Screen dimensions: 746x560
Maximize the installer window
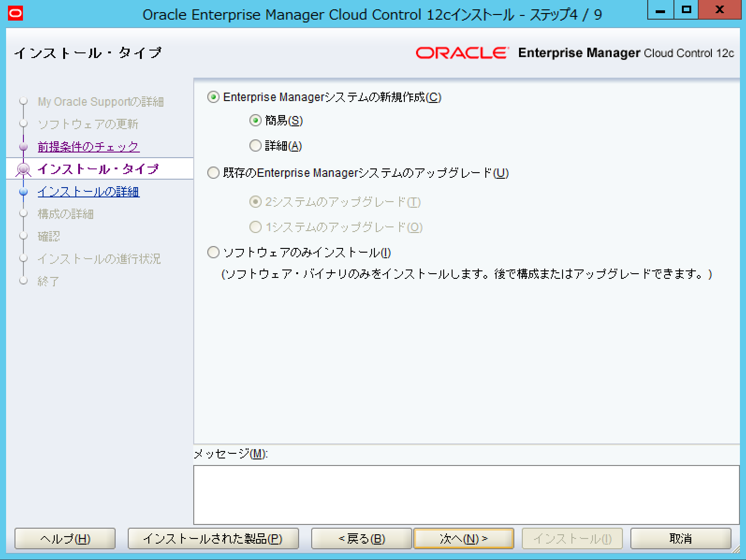point(686,10)
